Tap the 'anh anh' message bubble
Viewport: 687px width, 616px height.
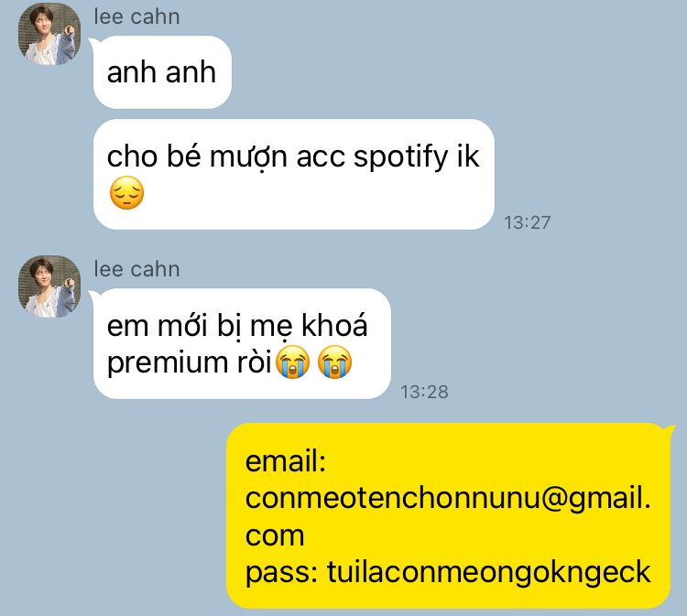(162, 72)
